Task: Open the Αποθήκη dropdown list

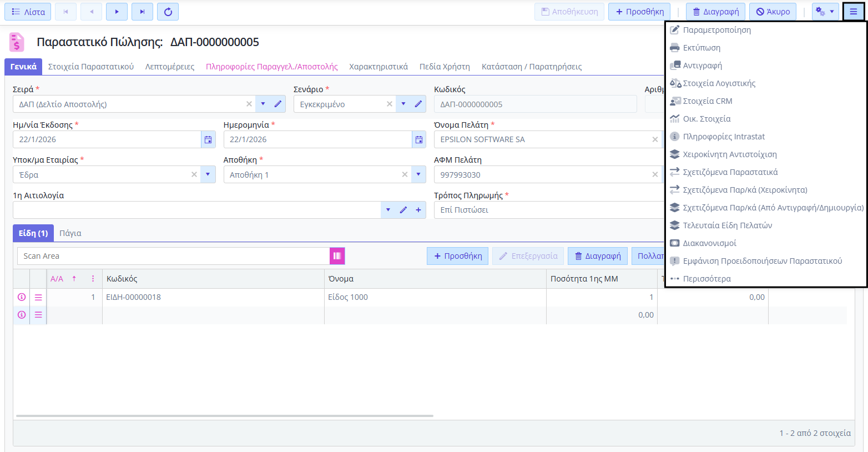Action: [x=418, y=175]
